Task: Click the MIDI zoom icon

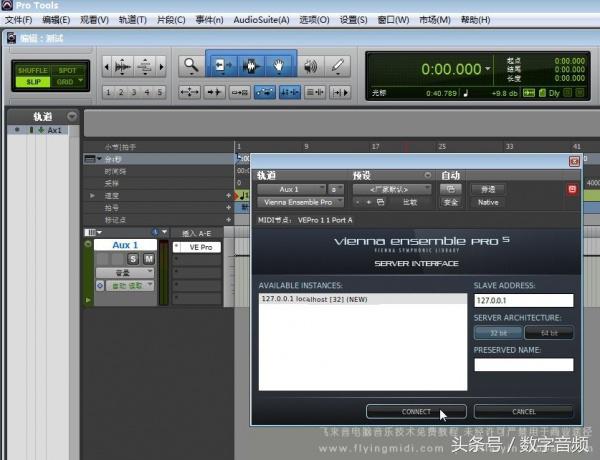Action: click(145, 67)
